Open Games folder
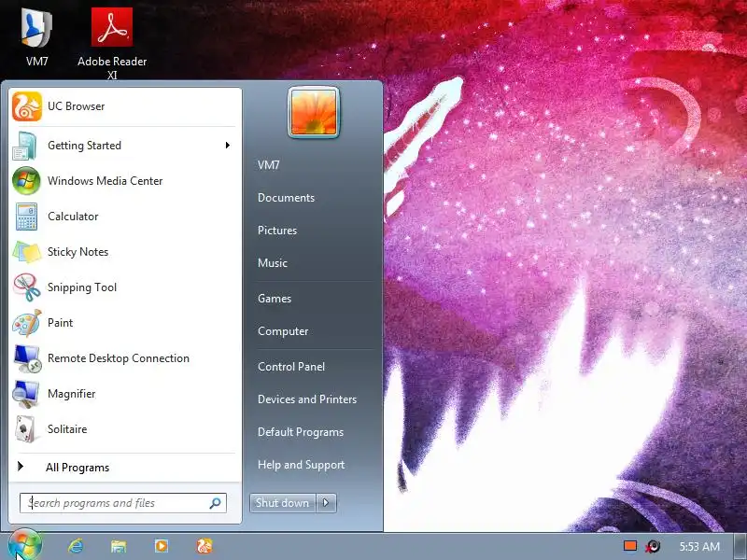Screen dimensions: 747x560 [x=275, y=299]
